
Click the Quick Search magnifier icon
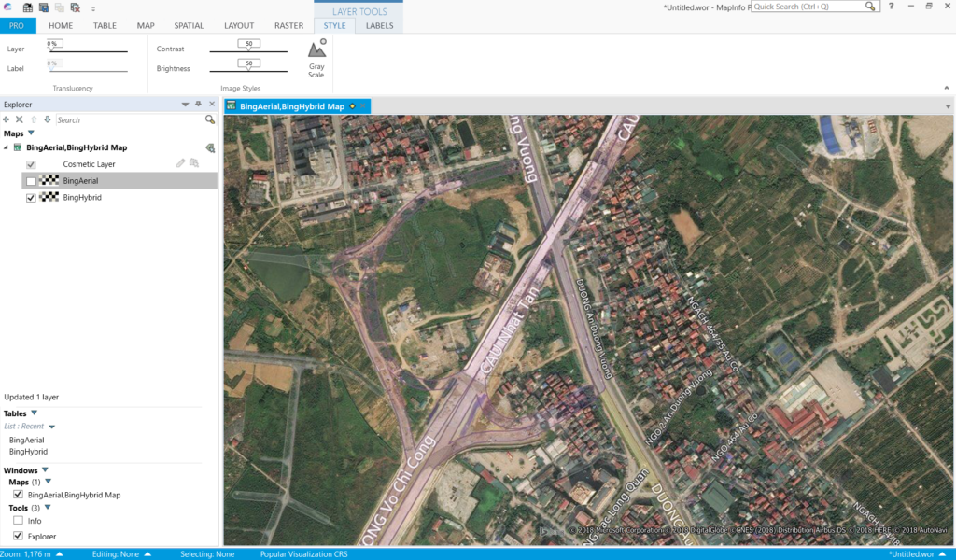pyautogui.click(x=870, y=7)
